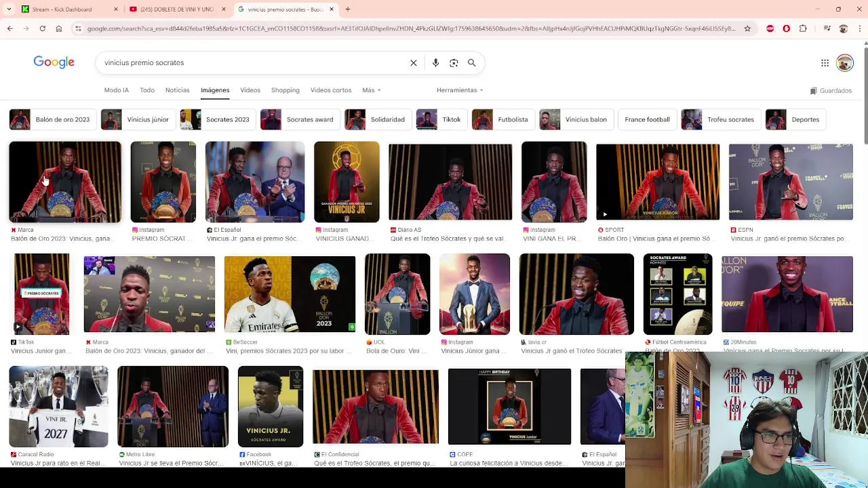Select the Noticias results tab
This screenshot has width=868, height=488.
(x=178, y=90)
